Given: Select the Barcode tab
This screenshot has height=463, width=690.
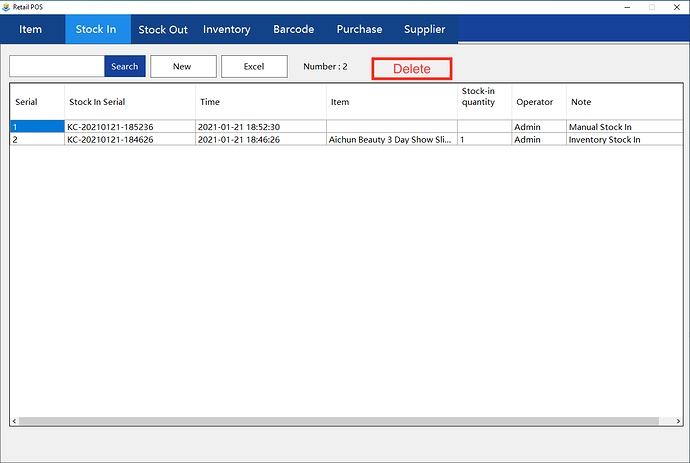Looking at the screenshot, I should point(294,29).
